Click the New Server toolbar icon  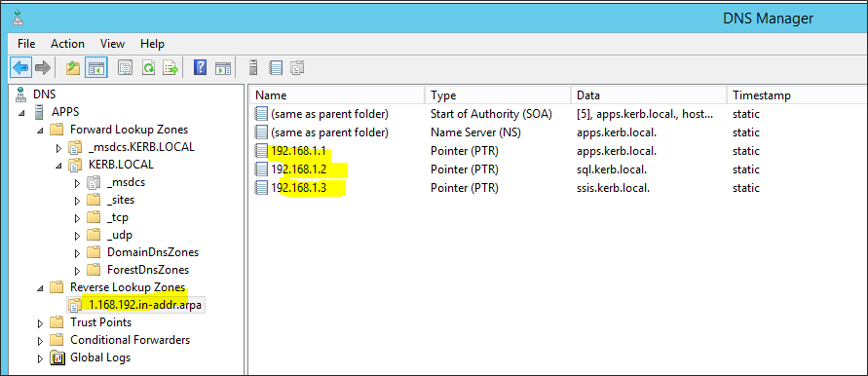[253, 68]
